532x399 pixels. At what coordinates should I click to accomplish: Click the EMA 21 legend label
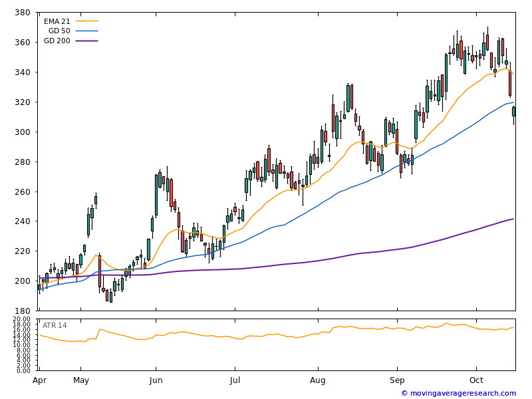(57, 21)
